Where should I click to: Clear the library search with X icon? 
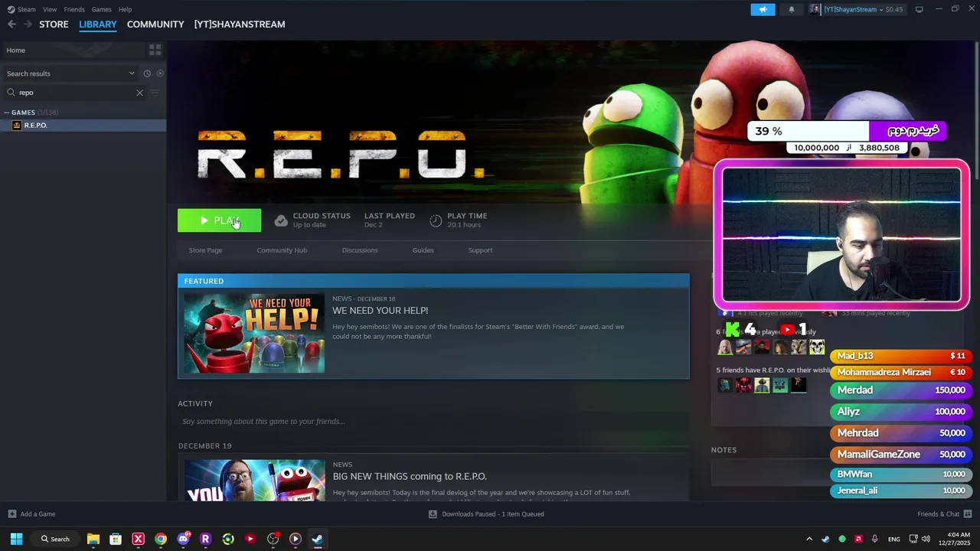139,93
